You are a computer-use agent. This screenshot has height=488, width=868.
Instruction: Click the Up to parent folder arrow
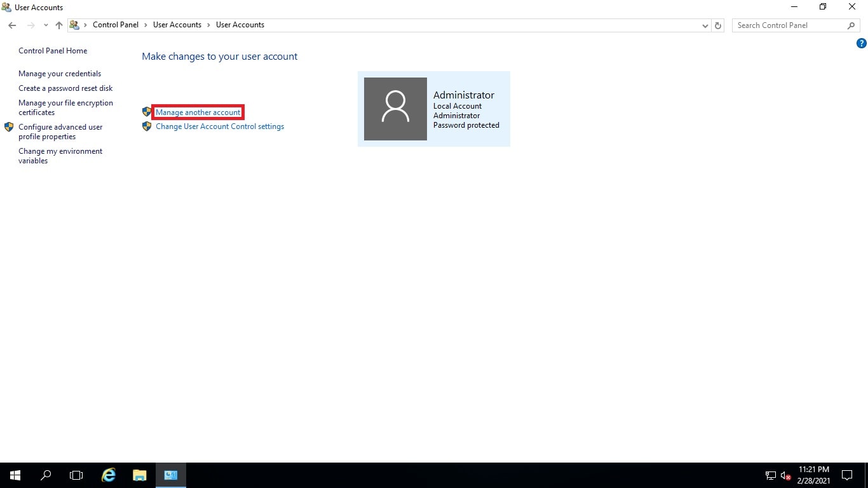tap(59, 25)
